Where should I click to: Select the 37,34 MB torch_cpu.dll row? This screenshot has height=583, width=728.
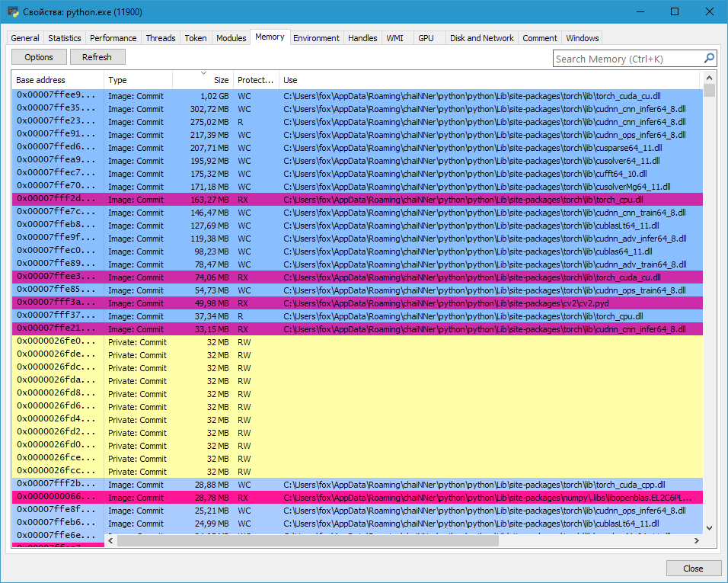357,316
